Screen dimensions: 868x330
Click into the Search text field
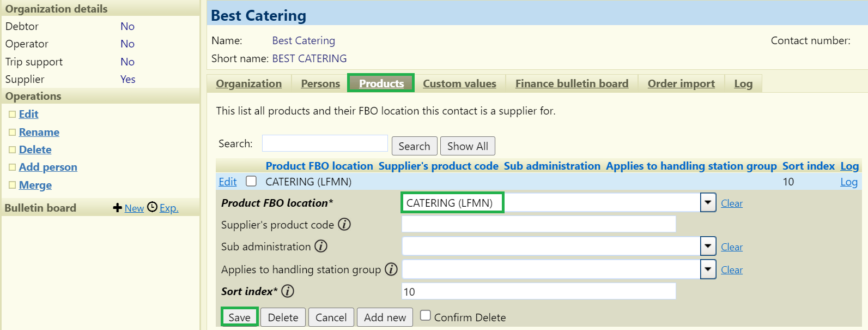coord(325,143)
